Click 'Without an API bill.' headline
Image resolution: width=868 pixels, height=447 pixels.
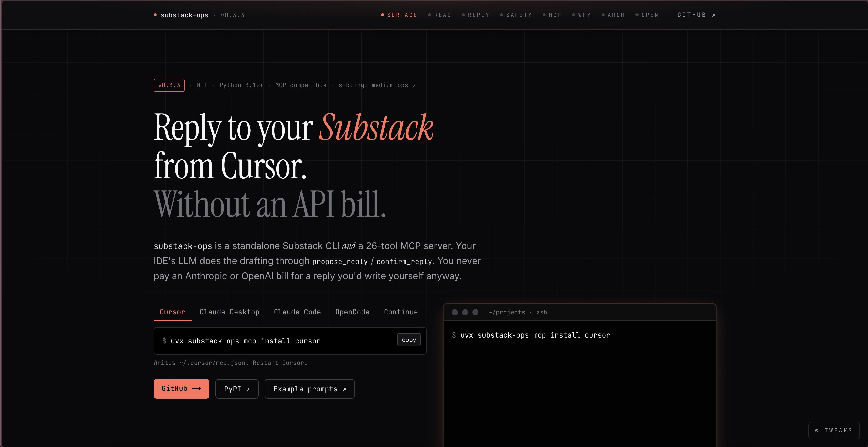(x=270, y=204)
